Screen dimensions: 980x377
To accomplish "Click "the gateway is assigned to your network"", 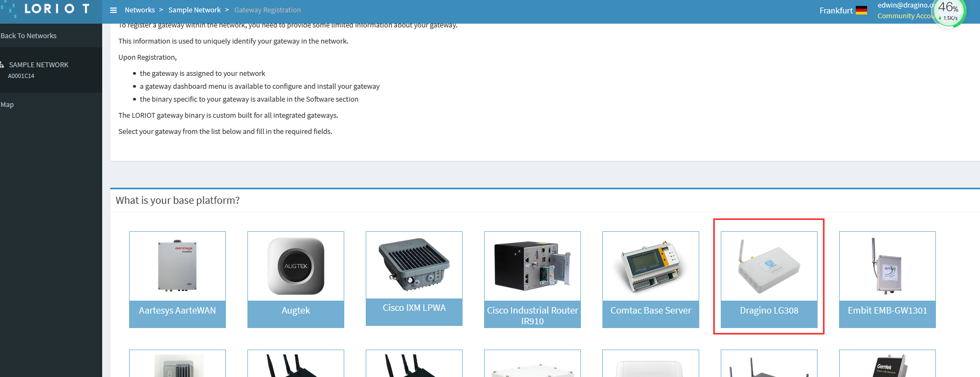I will [x=202, y=74].
